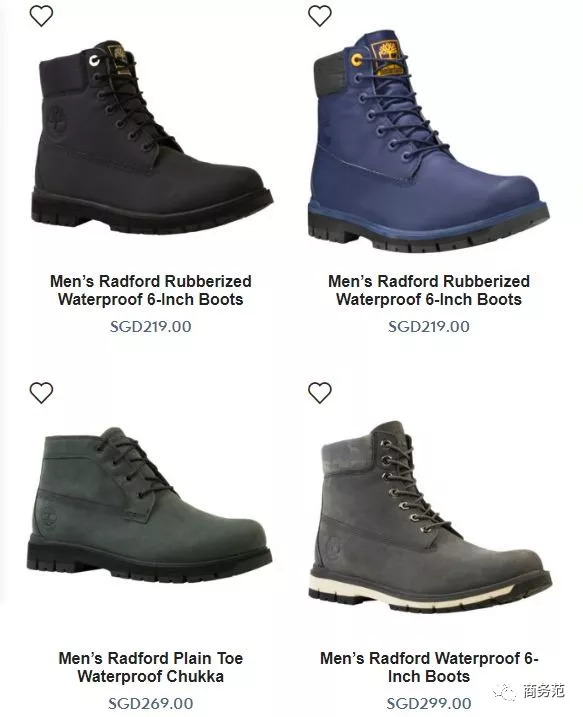Click the gold Timberland tongue logo on navy boot

pyautogui.click(x=386, y=57)
